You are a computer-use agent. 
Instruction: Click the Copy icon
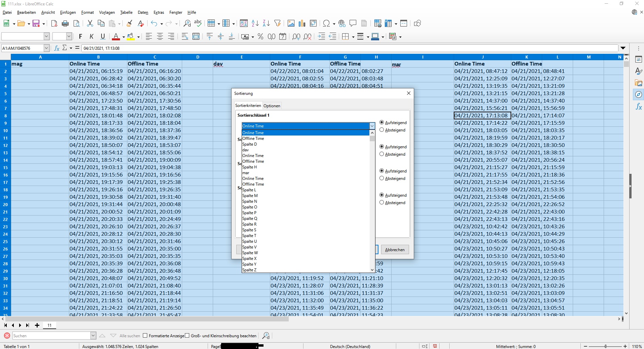(x=101, y=24)
